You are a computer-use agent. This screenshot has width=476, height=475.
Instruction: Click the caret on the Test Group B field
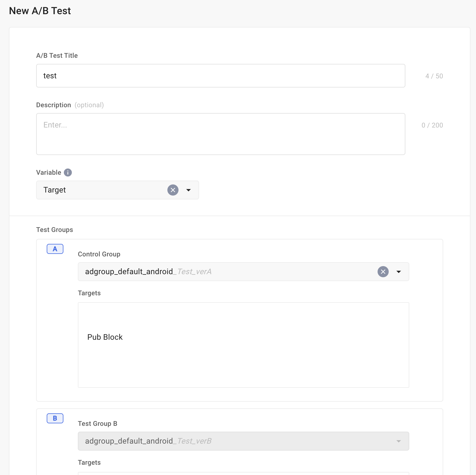(398, 441)
